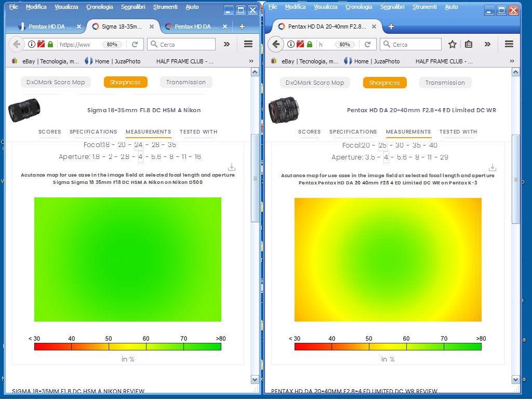Select Transmission for Sigma lens
532x399 pixels.
click(x=186, y=82)
